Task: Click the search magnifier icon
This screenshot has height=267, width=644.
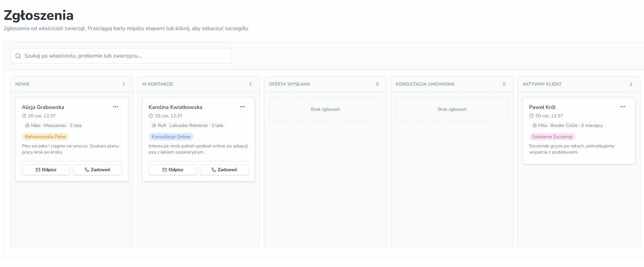Action: (18, 56)
